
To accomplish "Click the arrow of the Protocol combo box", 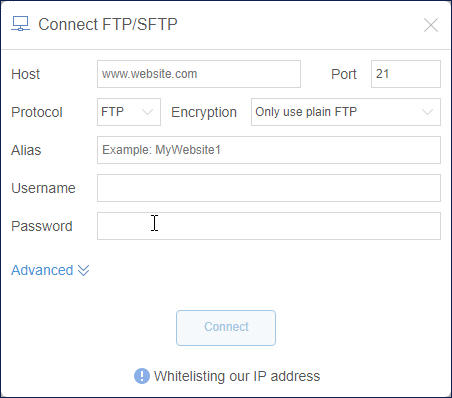I will (148, 112).
